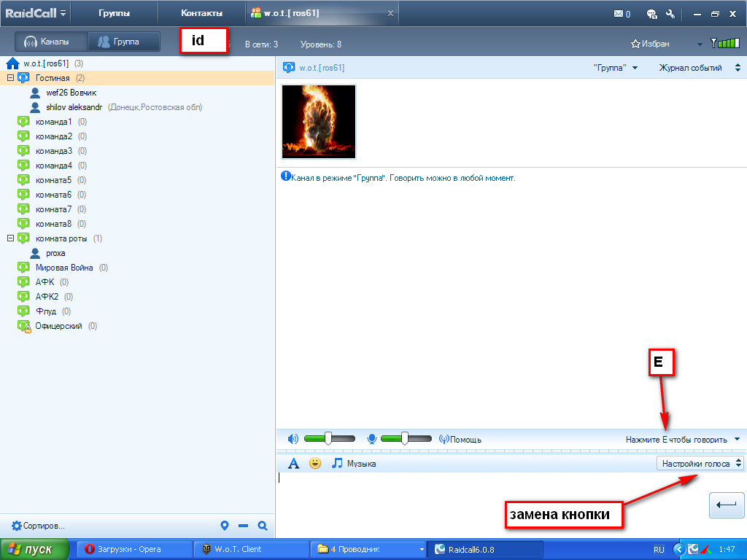Open the font formatting A icon
The height and width of the screenshot is (560, 747).
point(293,463)
